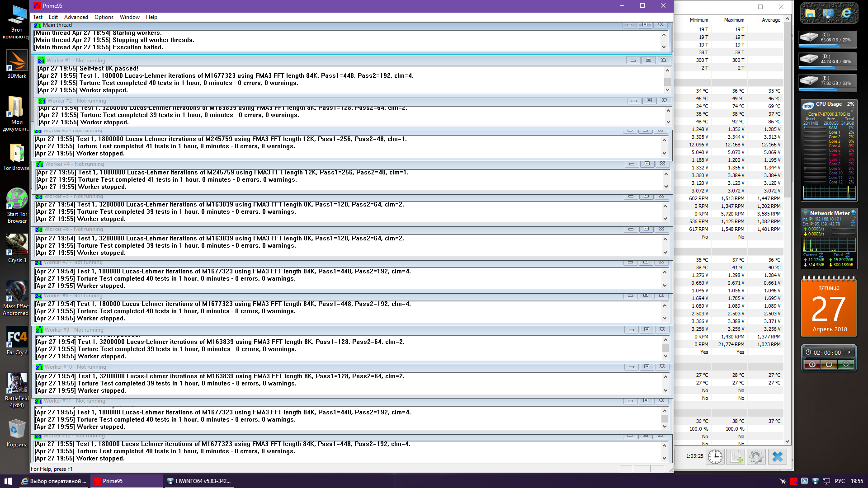868x488 pixels.
Task: Open the Advanced menu in Prime95
Action: [76, 17]
